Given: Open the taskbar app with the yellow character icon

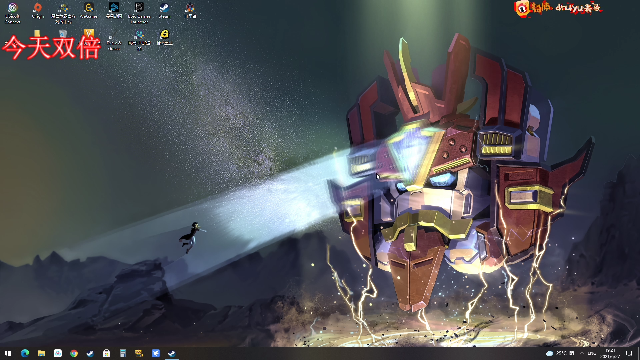Looking at the screenshot, I should (x=139, y=353).
